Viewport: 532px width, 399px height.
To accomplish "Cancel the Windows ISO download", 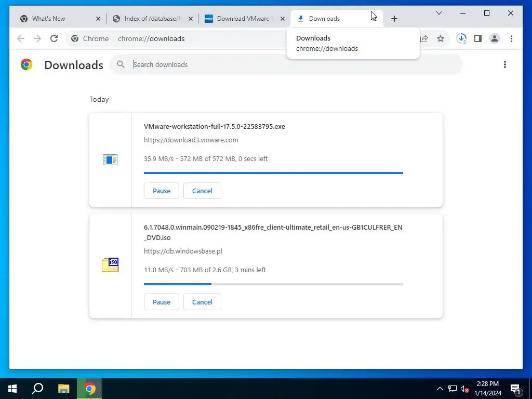I will [x=202, y=302].
